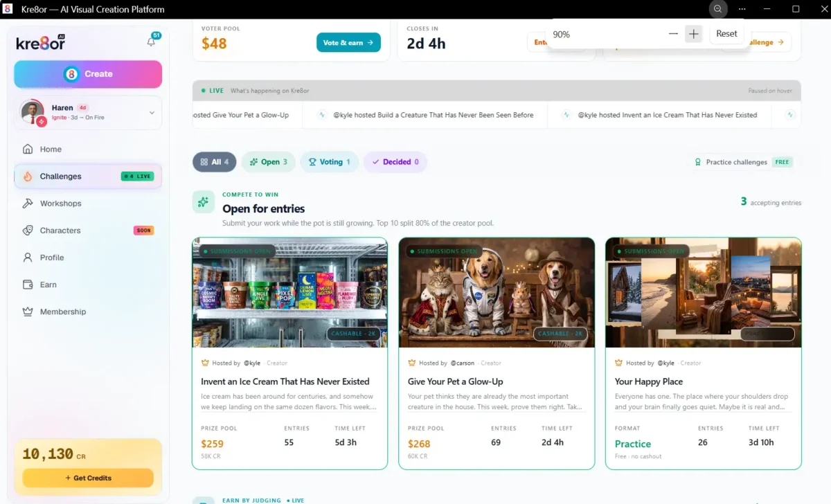This screenshot has width=831, height=504.
Task: Click the 3 accepting entries counter
Action: click(x=771, y=202)
